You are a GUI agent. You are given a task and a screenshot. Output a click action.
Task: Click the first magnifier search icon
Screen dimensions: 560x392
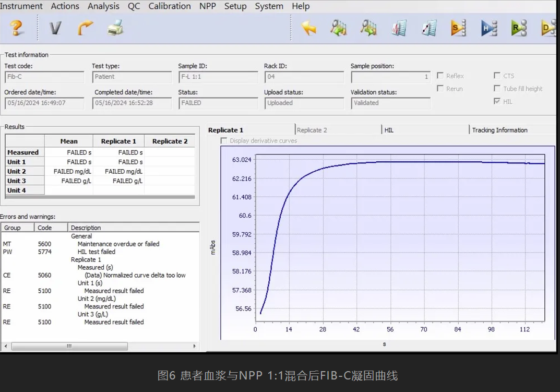338,28
